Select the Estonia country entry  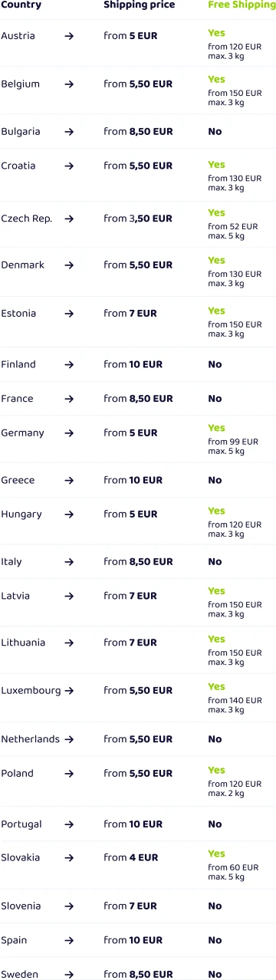18,314
